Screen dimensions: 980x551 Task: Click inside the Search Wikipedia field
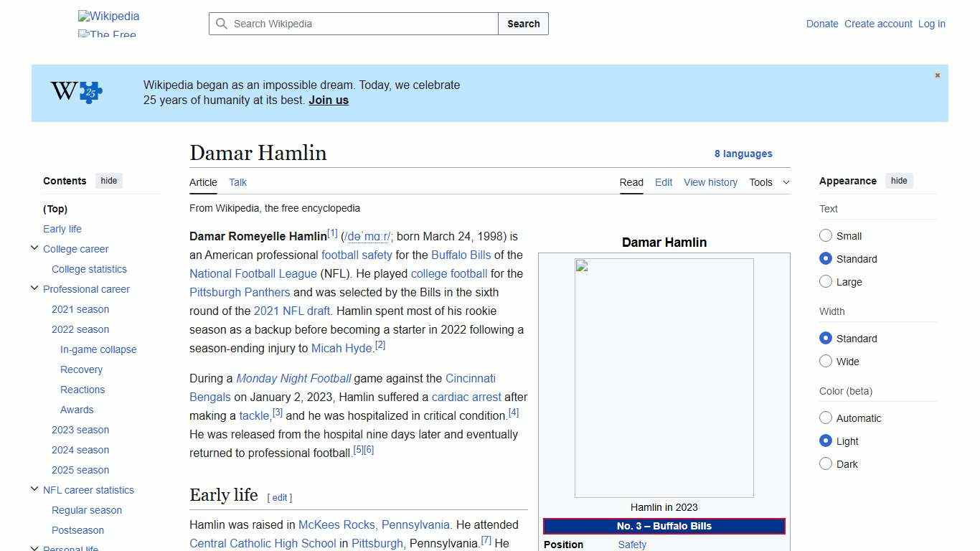click(352, 24)
